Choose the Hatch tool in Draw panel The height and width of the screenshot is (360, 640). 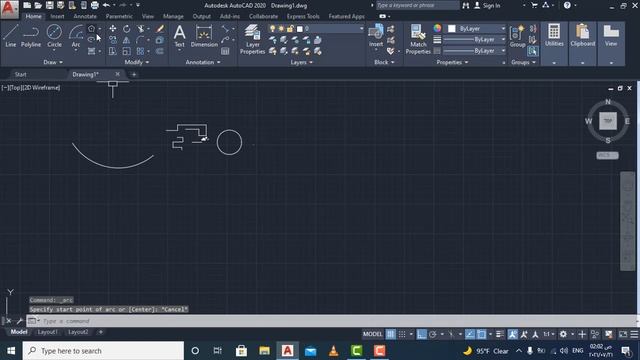[x=91, y=51]
